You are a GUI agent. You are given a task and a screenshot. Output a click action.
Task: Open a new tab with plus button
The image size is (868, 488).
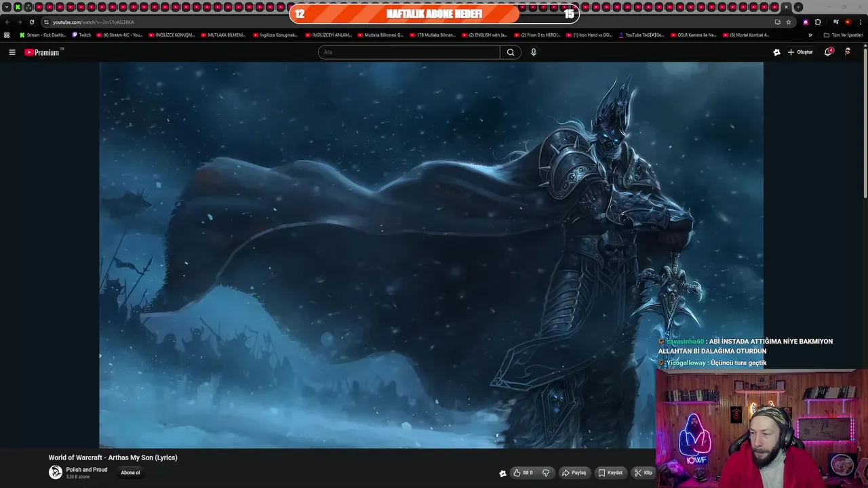[x=798, y=7]
